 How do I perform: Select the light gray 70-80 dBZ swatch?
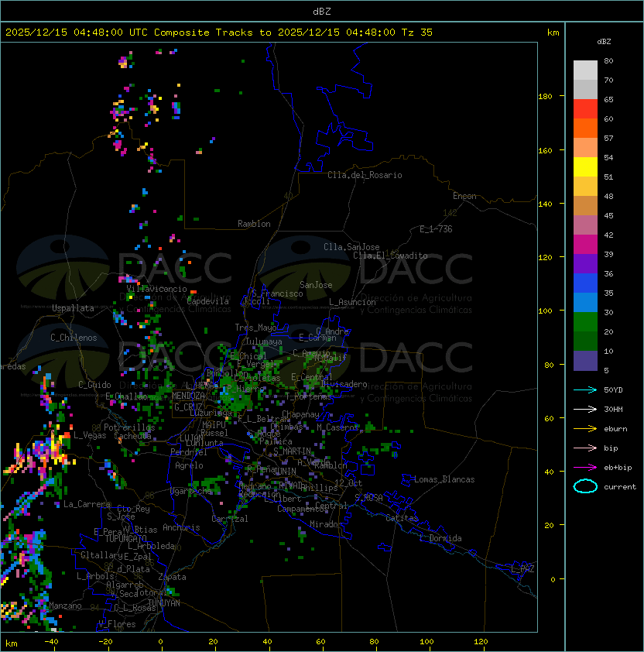(585, 70)
